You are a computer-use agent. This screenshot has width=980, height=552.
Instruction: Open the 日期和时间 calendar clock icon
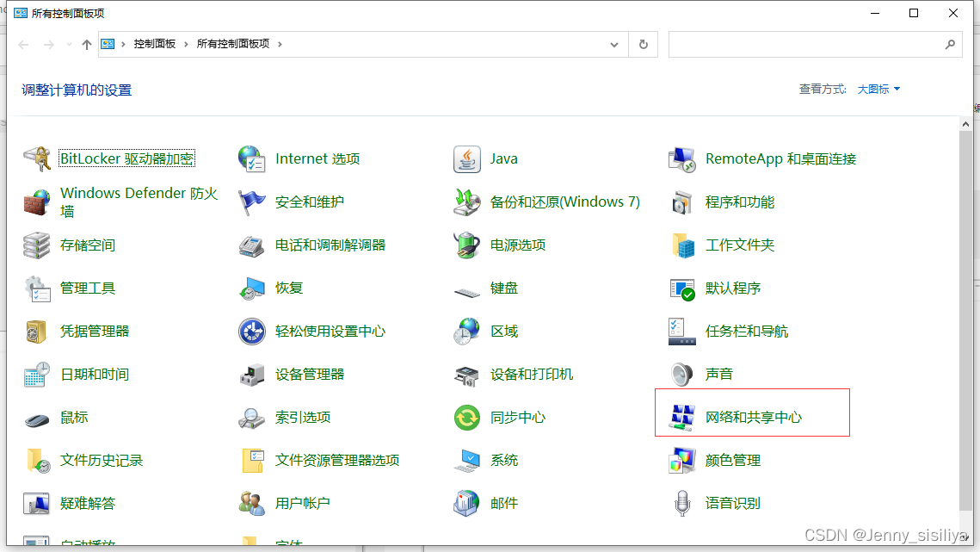[37, 375]
